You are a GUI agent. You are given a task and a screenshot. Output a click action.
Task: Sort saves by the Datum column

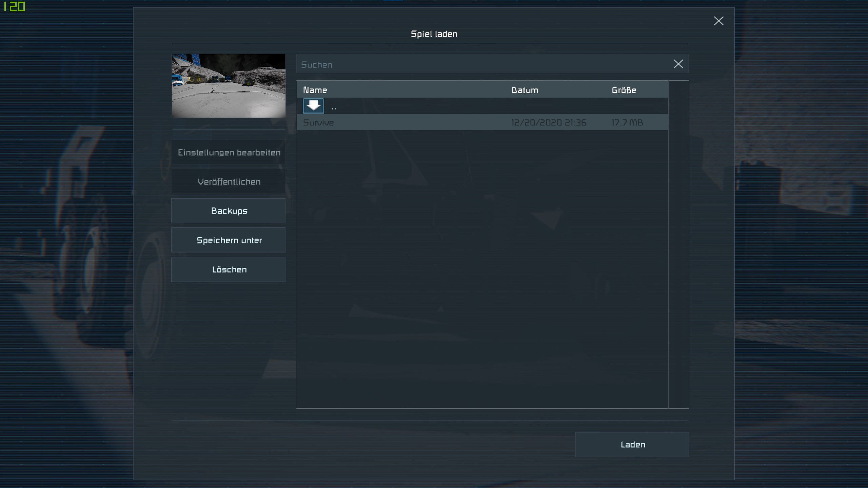pyautogui.click(x=525, y=90)
